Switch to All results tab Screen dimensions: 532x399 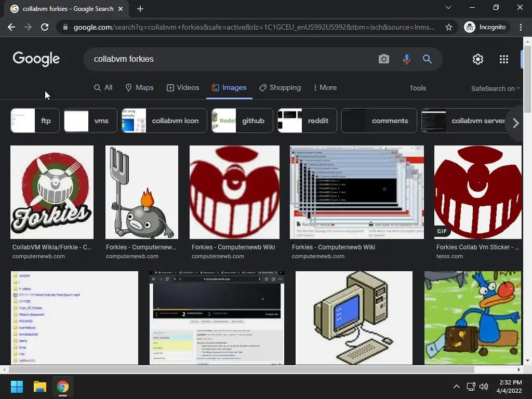(103, 87)
